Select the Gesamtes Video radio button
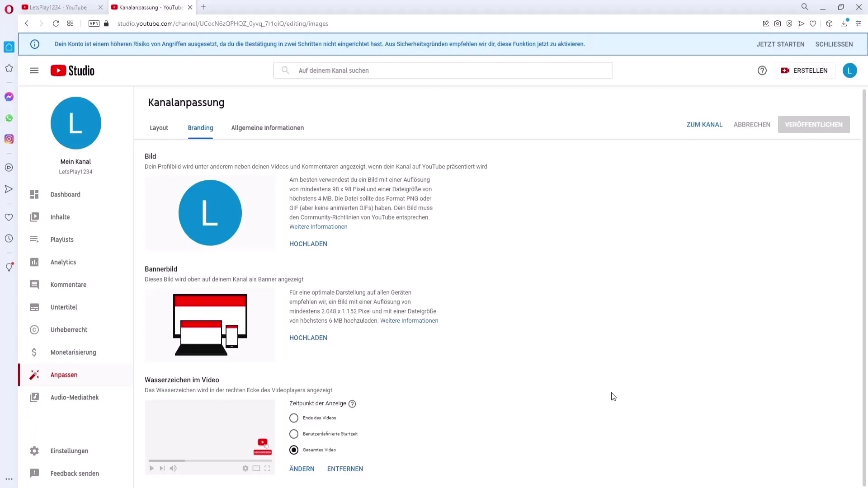The image size is (868, 488). (294, 449)
